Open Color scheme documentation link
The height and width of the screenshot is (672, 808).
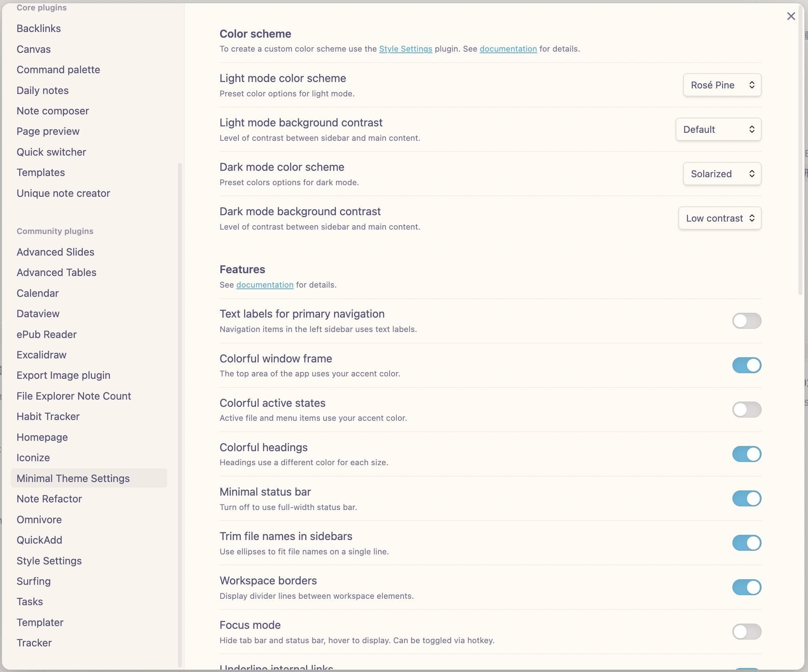(x=508, y=49)
